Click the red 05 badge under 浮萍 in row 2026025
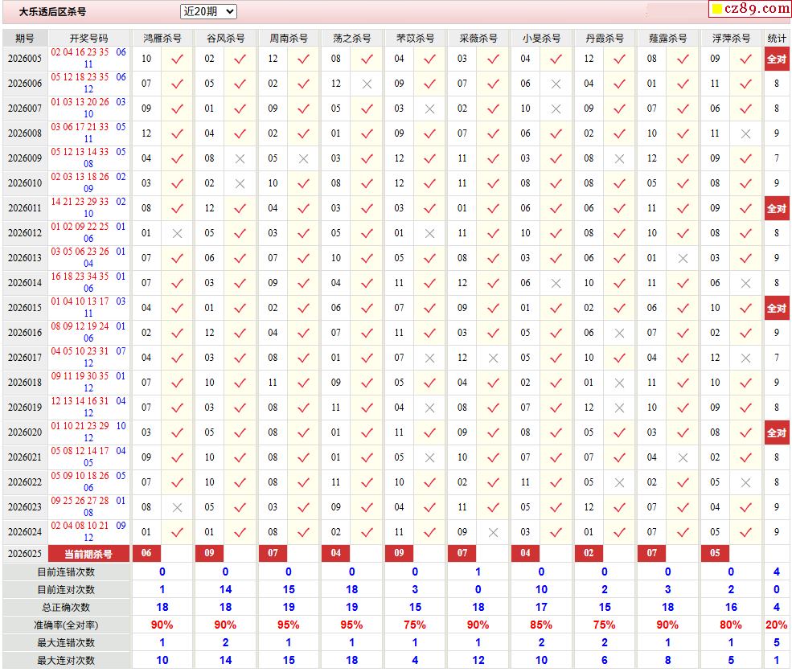 (x=715, y=553)
